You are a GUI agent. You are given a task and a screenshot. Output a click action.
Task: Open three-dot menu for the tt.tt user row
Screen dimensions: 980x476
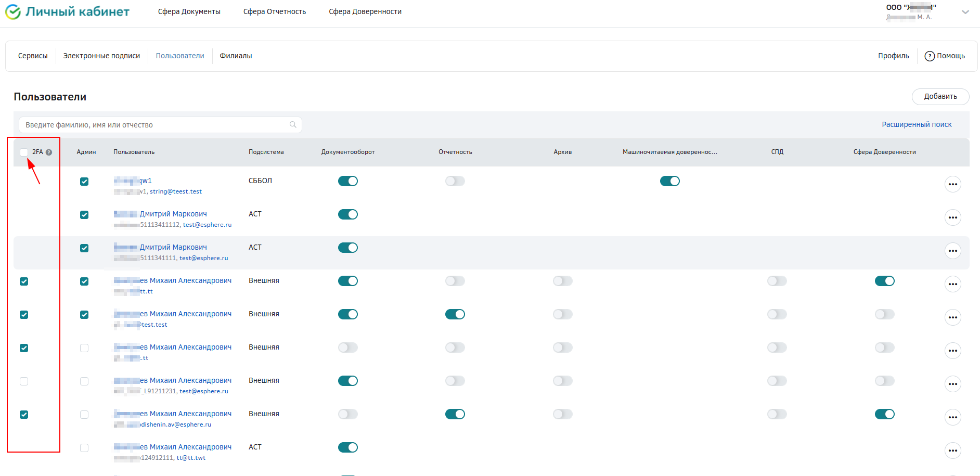[x=952, y=284]
